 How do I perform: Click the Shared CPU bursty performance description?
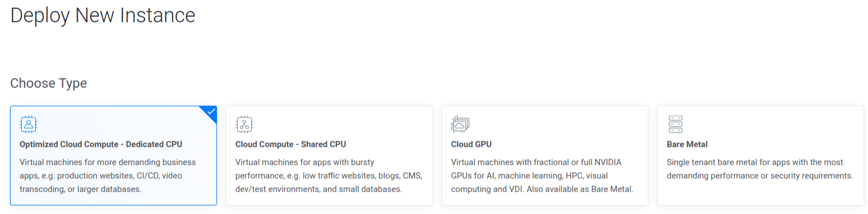pyautogui.click(x=329, y=176)
